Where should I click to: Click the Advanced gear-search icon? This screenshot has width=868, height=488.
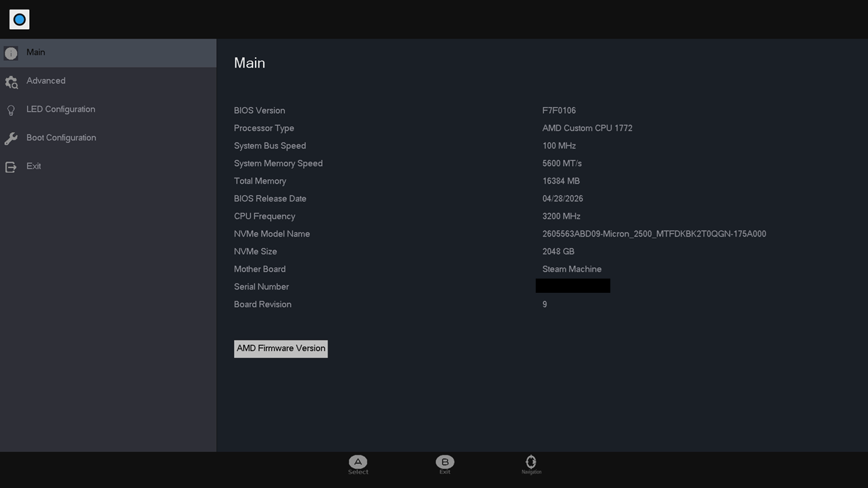pyautogui.click(x=11, y=82)
